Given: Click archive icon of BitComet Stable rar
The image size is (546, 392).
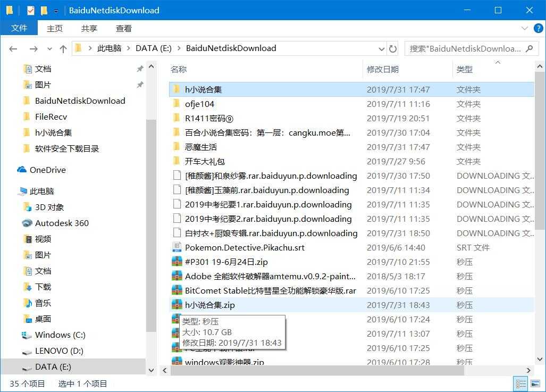Looking at the screenshot, I should [177, 290].
